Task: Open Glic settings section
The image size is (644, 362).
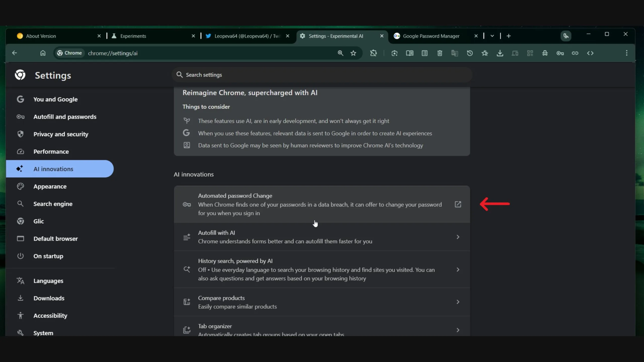Action: pos(60,221)
